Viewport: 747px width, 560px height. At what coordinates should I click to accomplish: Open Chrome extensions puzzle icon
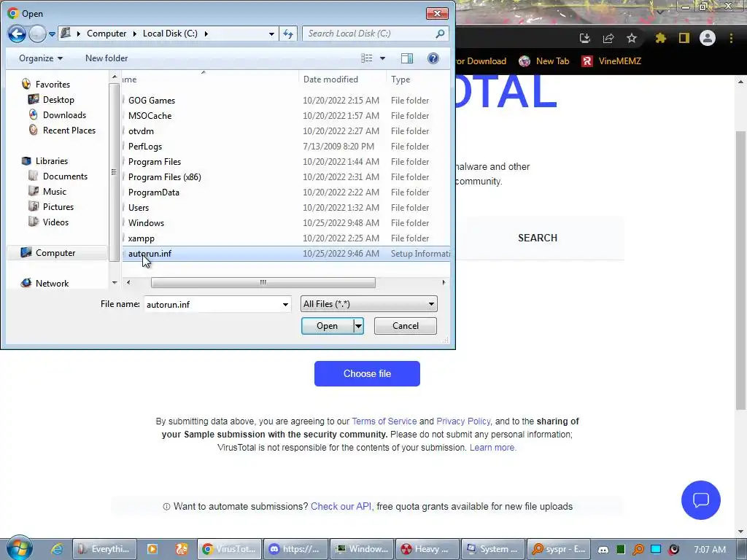pos(660,38)
